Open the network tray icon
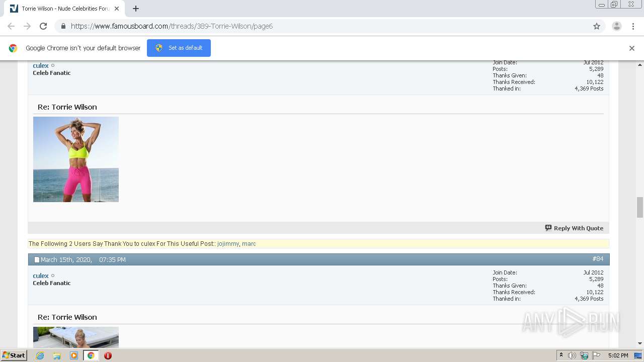Screen dimensions: 644x362 pyautogui.click(x=584, y=355)
